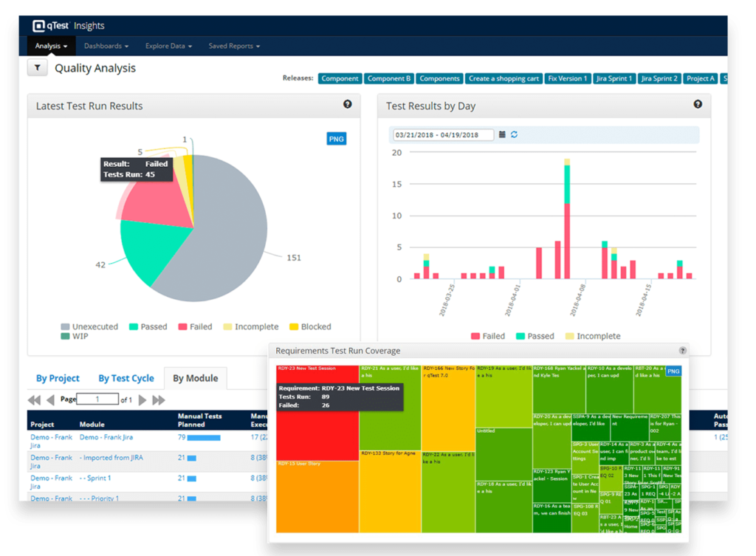Open help for Latest Test Run Results
This screenshot has width=756, height=556.
347,104
